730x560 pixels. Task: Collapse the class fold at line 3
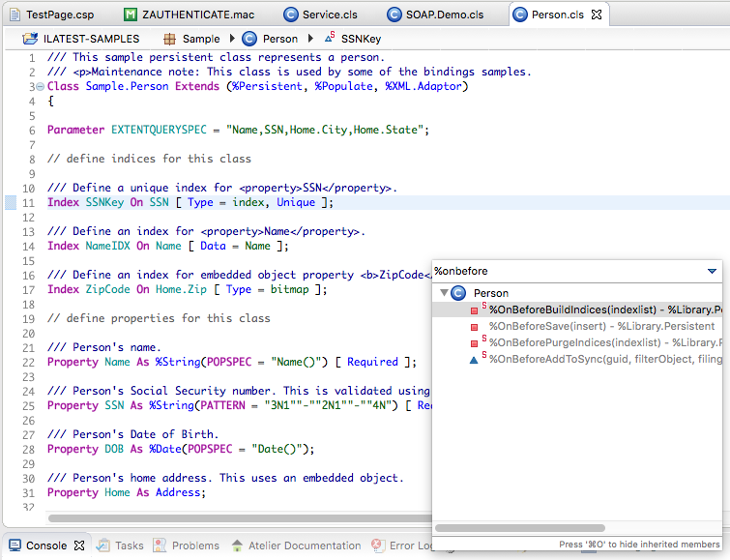click(x=41, y=87)
